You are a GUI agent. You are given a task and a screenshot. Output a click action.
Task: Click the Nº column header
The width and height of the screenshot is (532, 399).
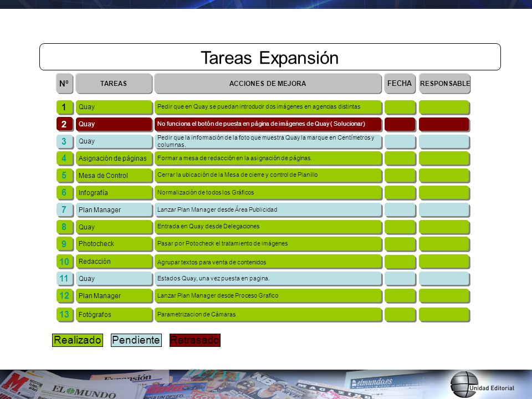click(64, 84)
